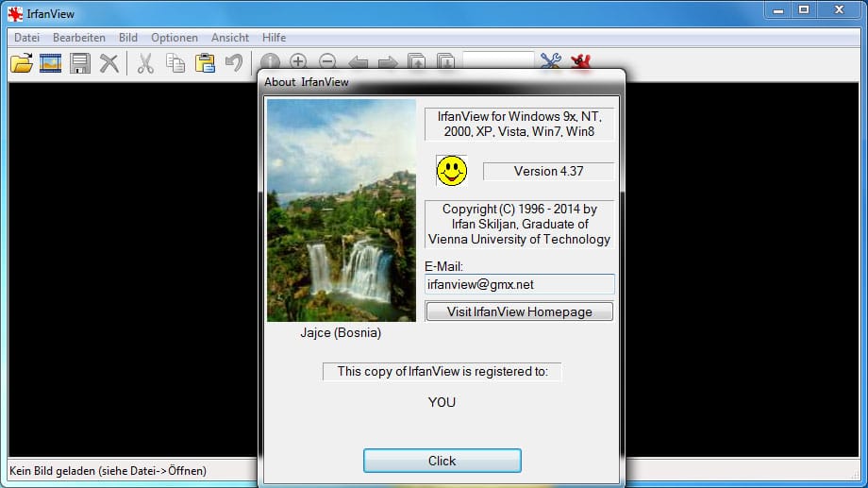Open the Bearbeiten menu
The image size is (868, 488).
pyautogui.click(x=79, y=38)
